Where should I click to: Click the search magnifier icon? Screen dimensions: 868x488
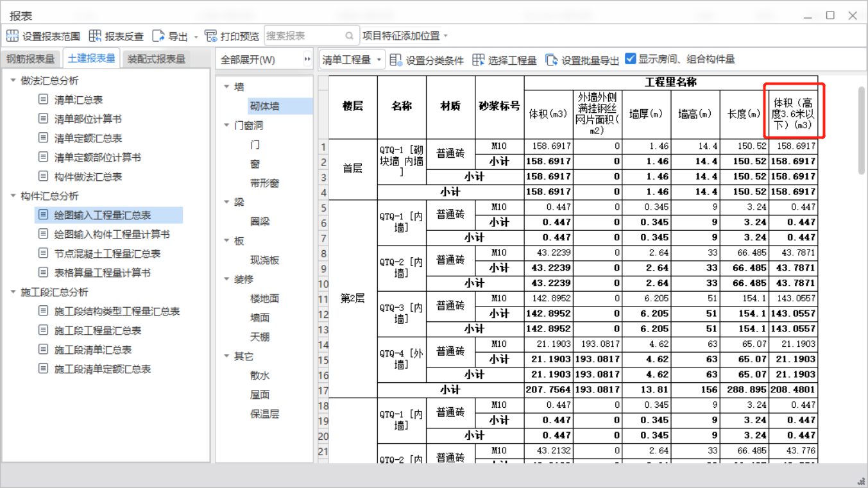coord(349,36)
